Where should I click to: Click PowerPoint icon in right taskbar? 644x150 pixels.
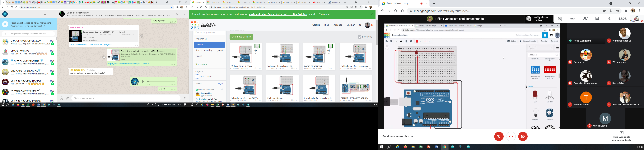coord(429,147)
